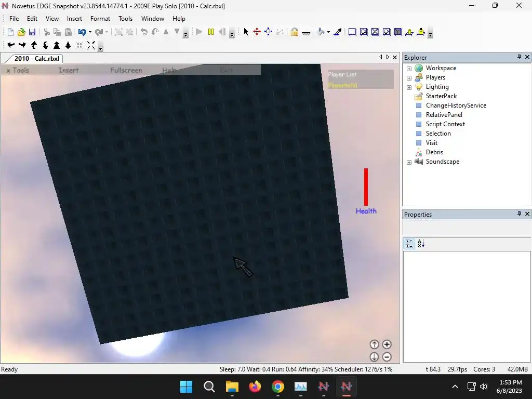The height and width of the screenshot is (399, 532).
Task: Open a file with the folder icon
Action: click(21, 32)
